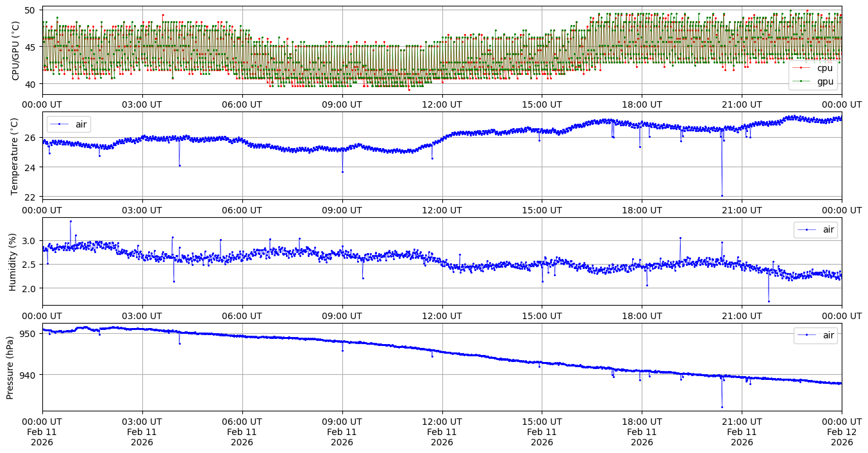Click the red cpu legend line marker
The image size is (868, 453).
click(x=802, y=67)
